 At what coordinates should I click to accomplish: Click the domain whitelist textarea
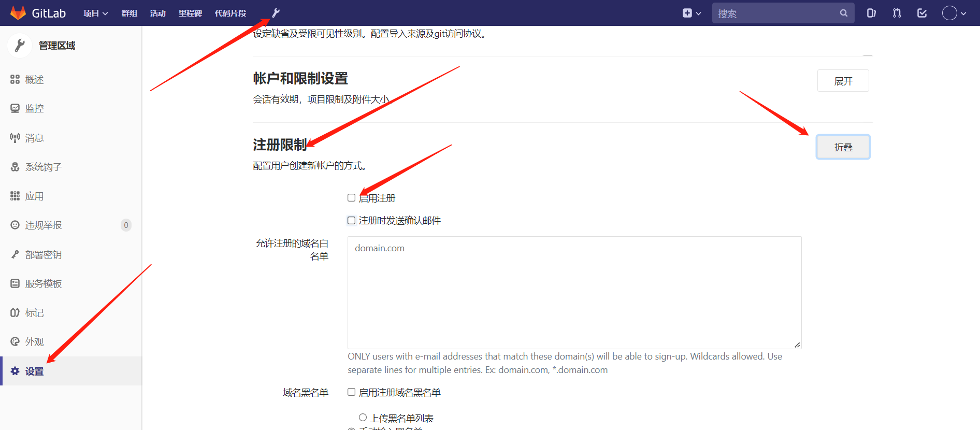[574, 293]
